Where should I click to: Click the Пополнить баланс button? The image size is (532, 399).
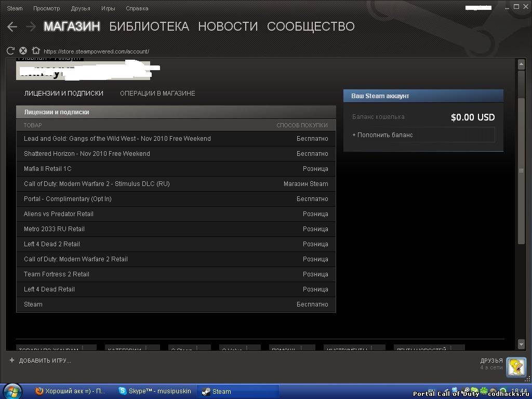pyautogui.click(x=423, y=135)
